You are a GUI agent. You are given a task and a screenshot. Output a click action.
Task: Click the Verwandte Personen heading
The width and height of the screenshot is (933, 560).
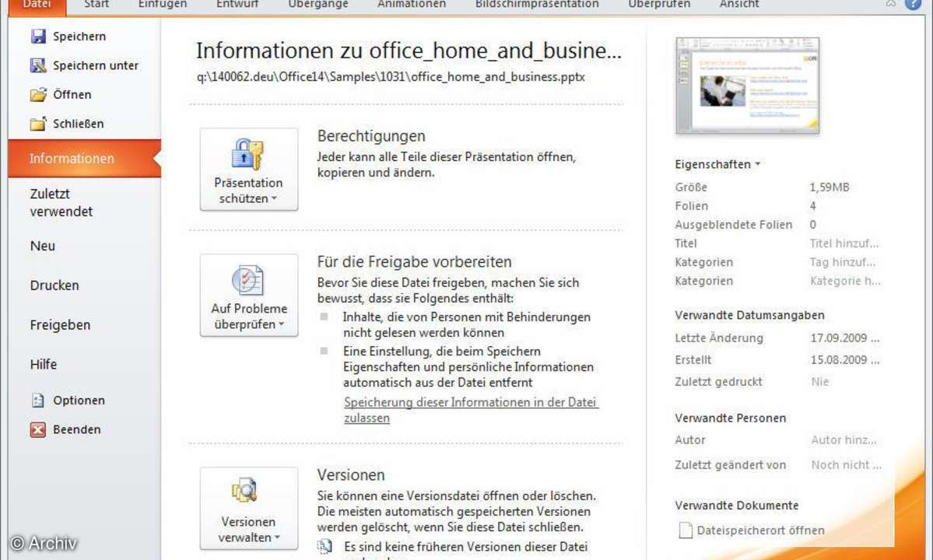tap(730, 418)
